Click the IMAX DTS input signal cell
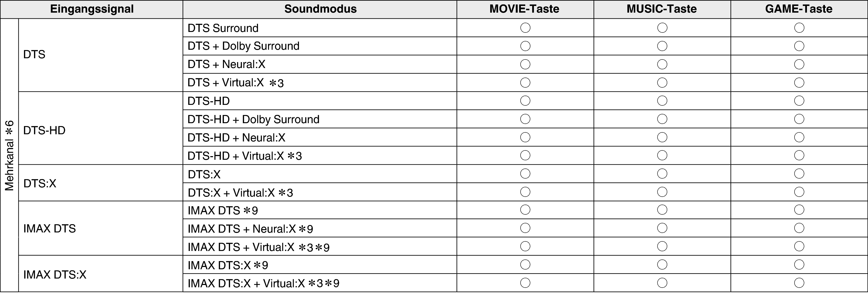868x294 pixels. click(x=49, y=229)
